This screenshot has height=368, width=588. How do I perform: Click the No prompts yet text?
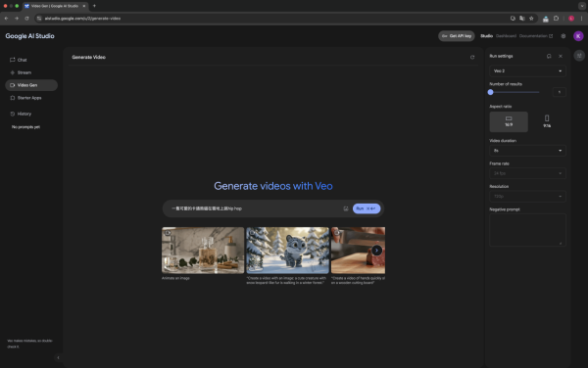pyautogui.click(x=25, y=127)
